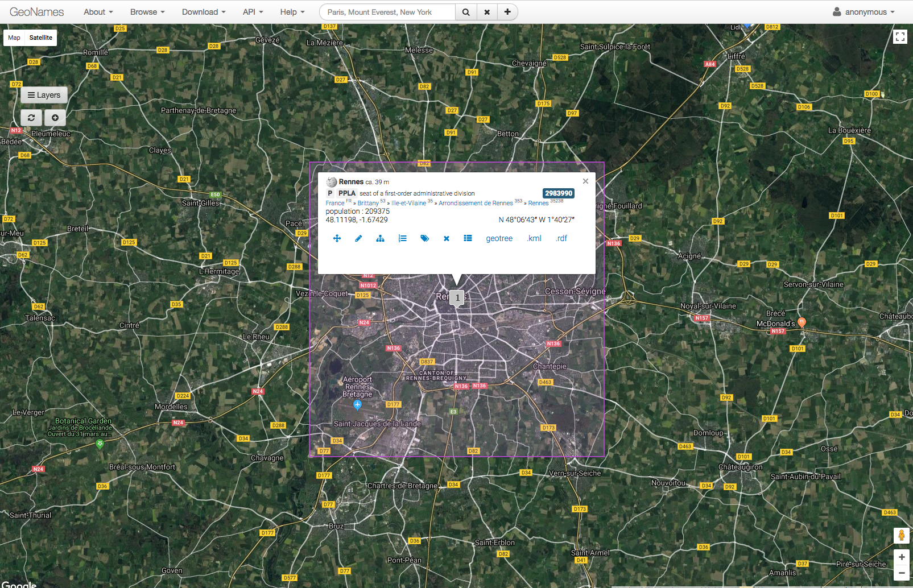Open the Download dropdown menu
Screen dimensions: 913x588
pyautogui.click(x=204, y=12)
